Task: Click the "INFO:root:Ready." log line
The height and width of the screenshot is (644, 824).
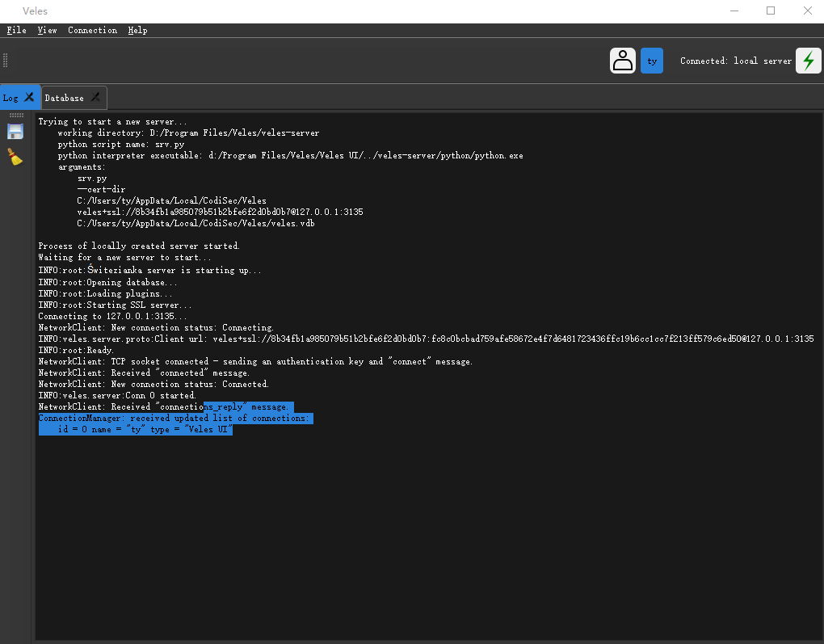Action: click(x=76, y=351)
